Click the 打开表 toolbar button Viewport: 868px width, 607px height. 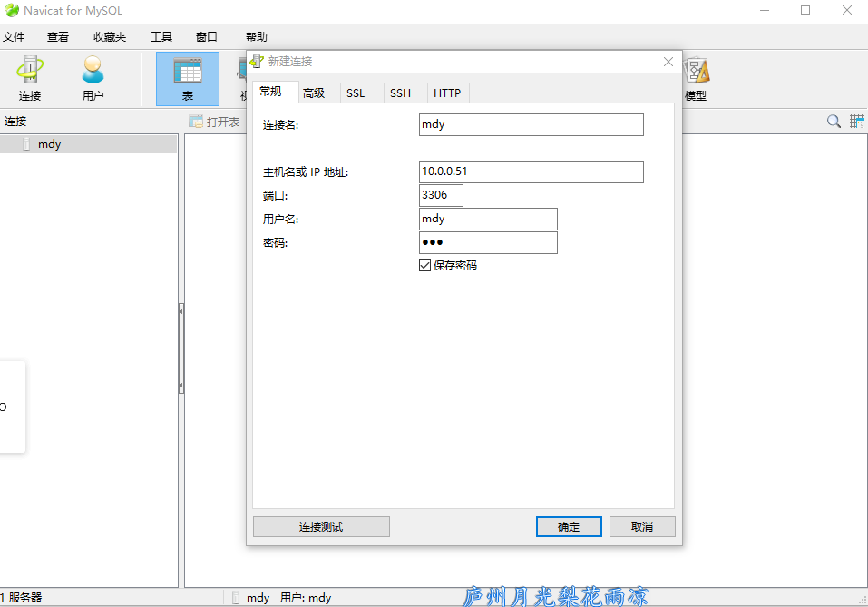[x=214, y=122]
